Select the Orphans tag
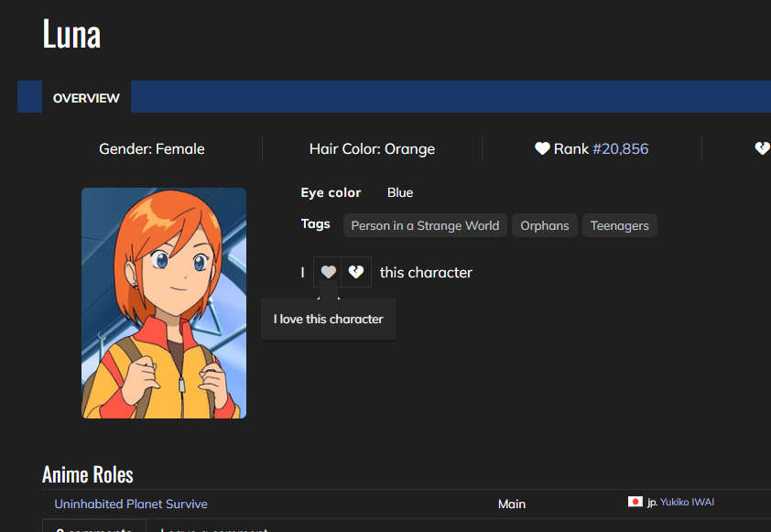 [x=545, y=225]
